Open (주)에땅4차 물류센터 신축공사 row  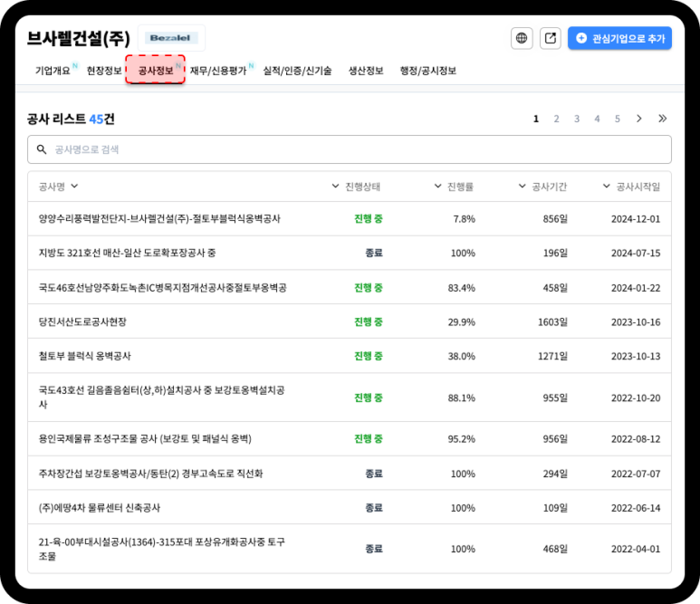(350, 508)
